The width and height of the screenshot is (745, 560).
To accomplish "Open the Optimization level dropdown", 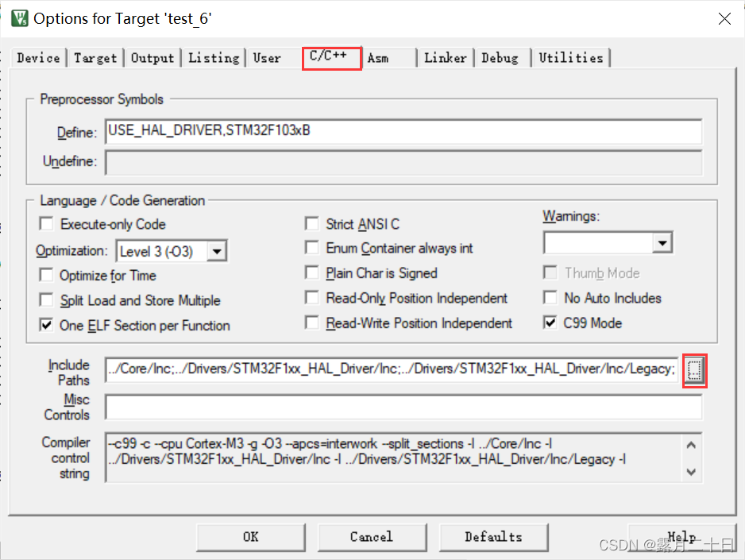I will click(217, 251).
